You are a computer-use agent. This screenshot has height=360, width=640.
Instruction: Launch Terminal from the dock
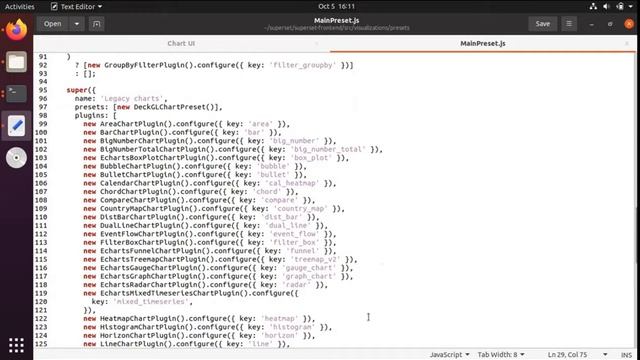click(x=16, y=93)
